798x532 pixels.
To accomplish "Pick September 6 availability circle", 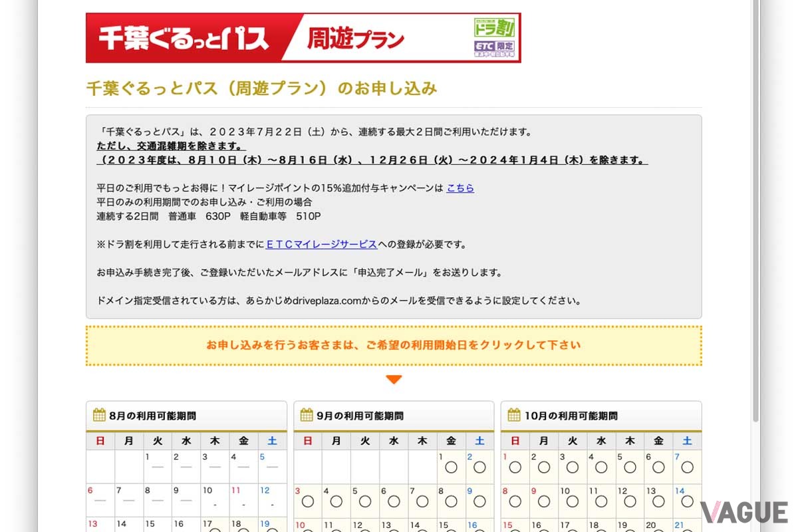I will (x=394, y=501).
